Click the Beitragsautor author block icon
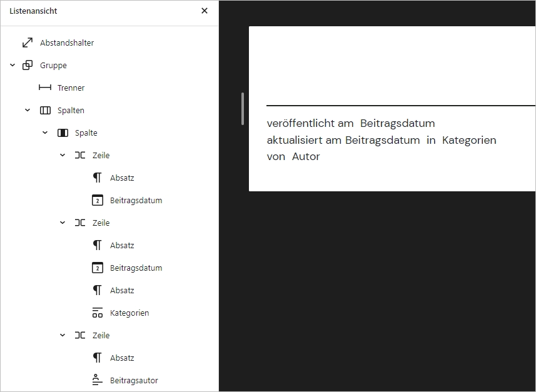This screenshot has width=536, height=392. click(x=97, y=380)
